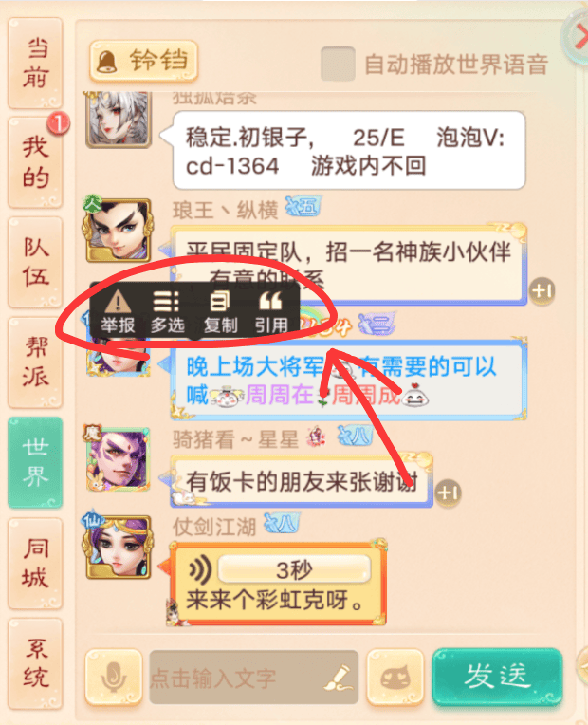Focus the 点击输入文字 text field

254,678
